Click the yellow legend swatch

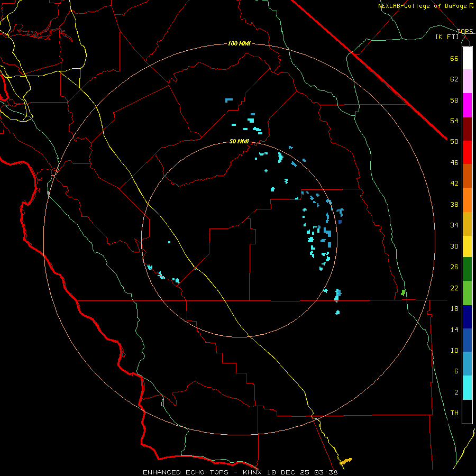click(467, 246)
